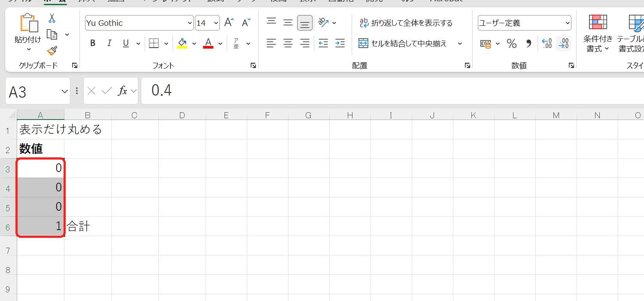The width and height of the screenshot is (644, 301).
Task: Click the formula bar showing 0.4
Action: [x=392, y=91]
